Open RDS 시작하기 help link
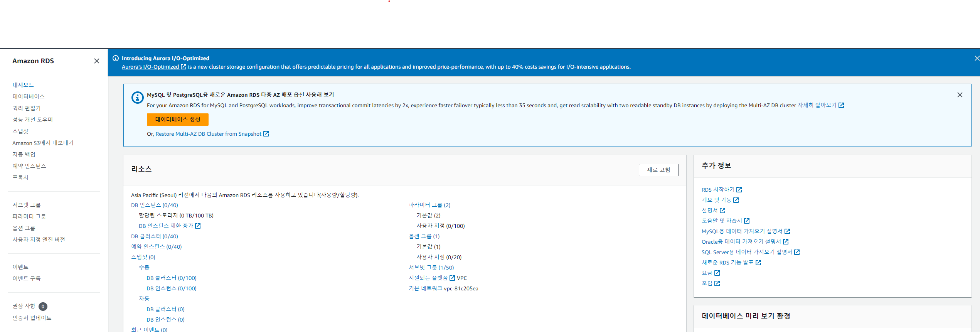This screenshot has width=980, height=332. (718, 190)
